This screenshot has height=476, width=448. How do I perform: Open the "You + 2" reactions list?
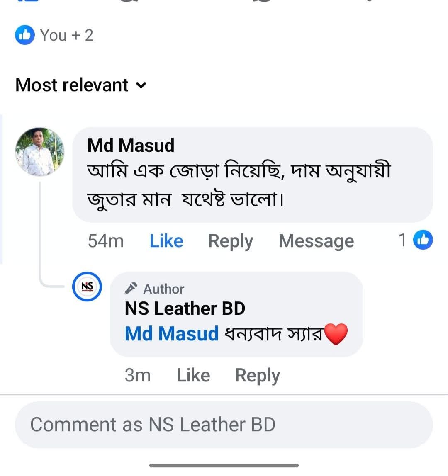[x=66, y=35]
